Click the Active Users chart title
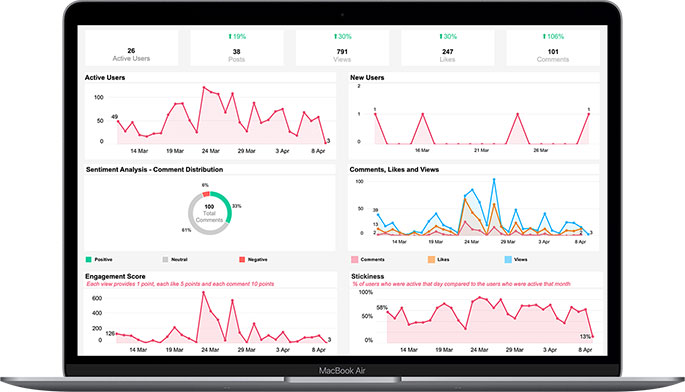The image size is (685, 392). pyautogui.click(x=105, y=77)
